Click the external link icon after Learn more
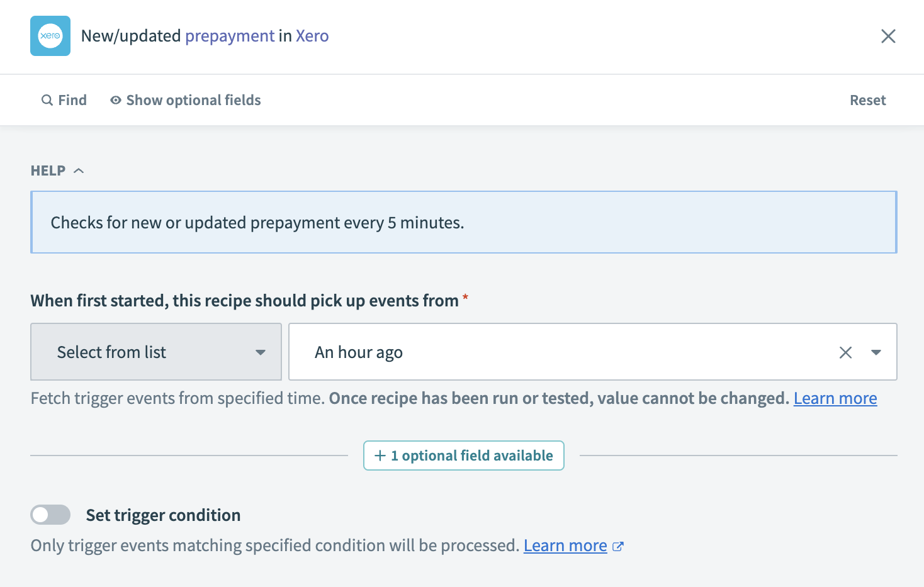This screenshot has height=587, width=924. point(617,546)
